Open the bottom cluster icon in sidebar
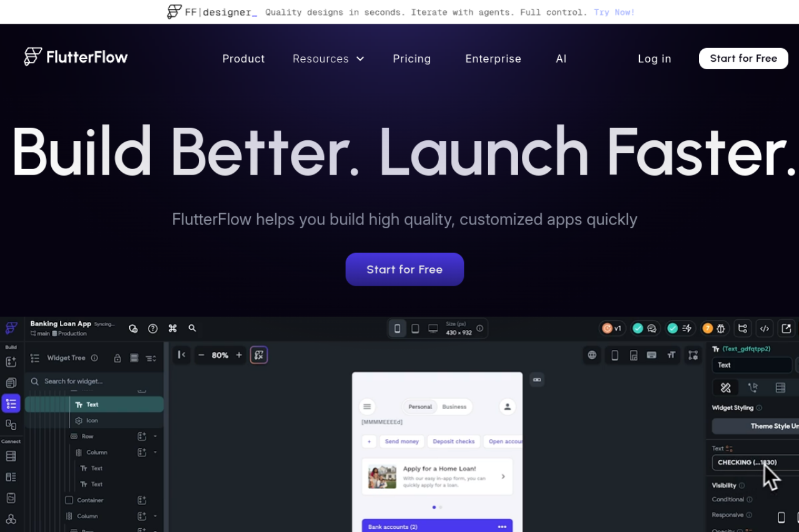This screenshot has width=799, height=532. 11,519
